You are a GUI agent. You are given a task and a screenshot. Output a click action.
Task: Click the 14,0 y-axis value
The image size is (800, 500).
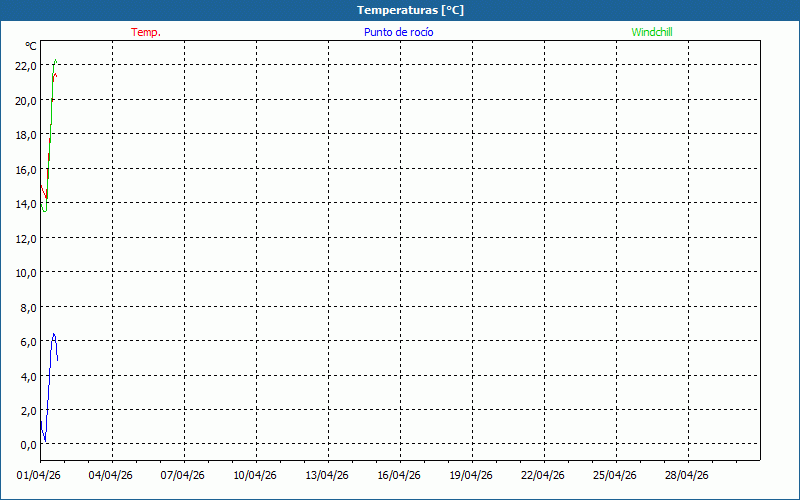(x=26, y=204)
